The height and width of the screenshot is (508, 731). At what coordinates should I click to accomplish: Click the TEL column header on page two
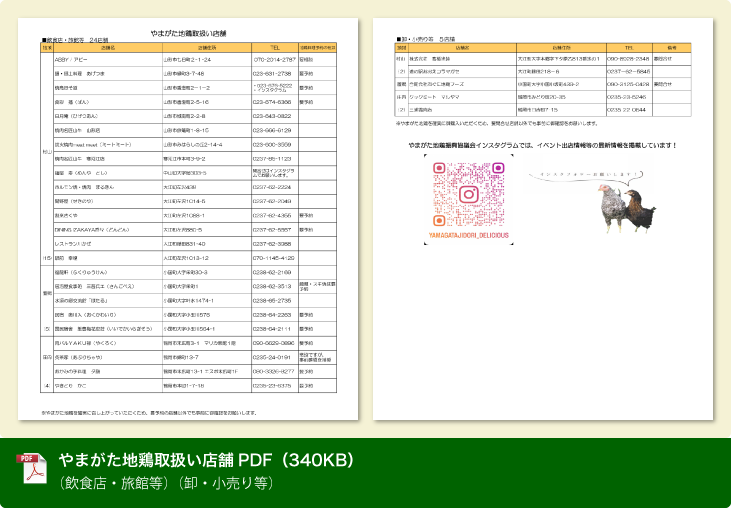click(x=629, y=48)
